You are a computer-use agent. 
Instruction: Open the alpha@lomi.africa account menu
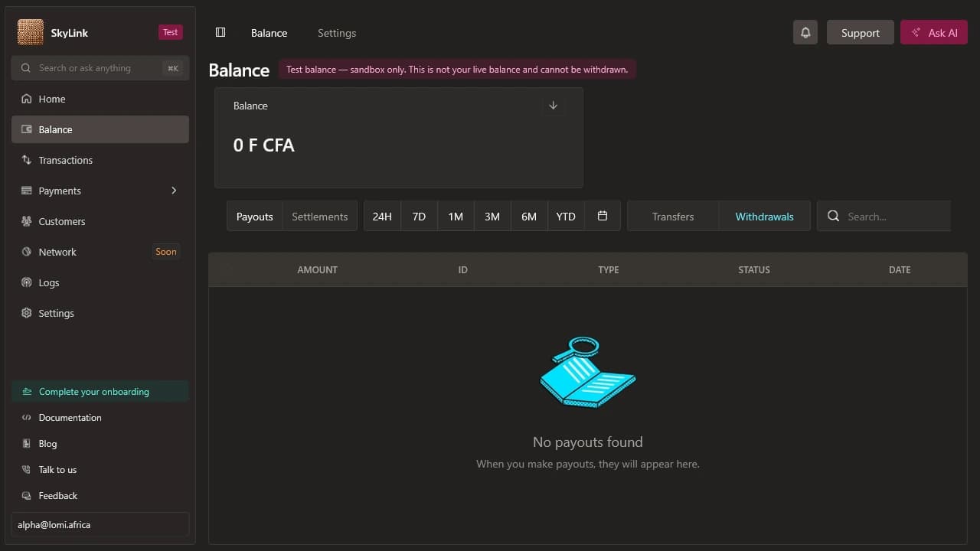[100, 525]
